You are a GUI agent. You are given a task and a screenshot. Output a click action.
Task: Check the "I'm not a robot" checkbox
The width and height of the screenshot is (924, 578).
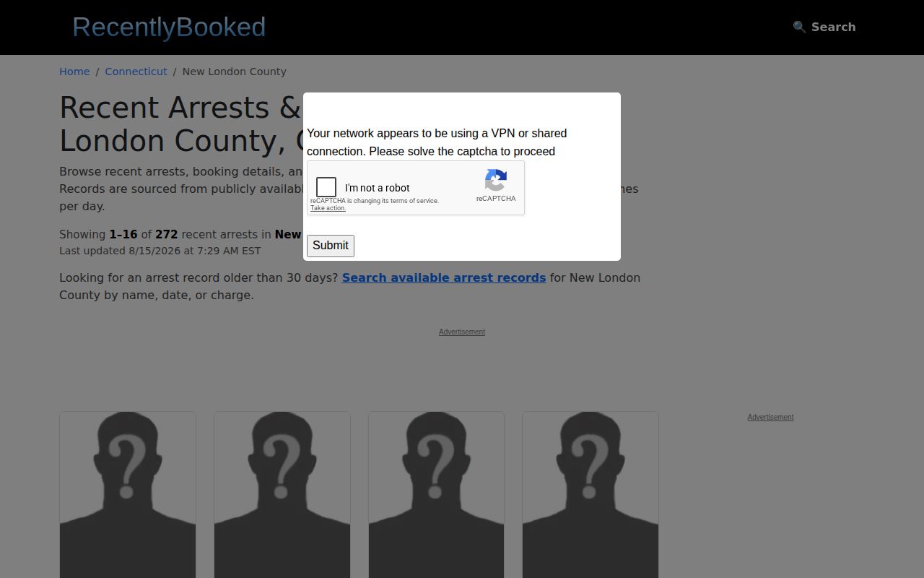pos(326,187)
